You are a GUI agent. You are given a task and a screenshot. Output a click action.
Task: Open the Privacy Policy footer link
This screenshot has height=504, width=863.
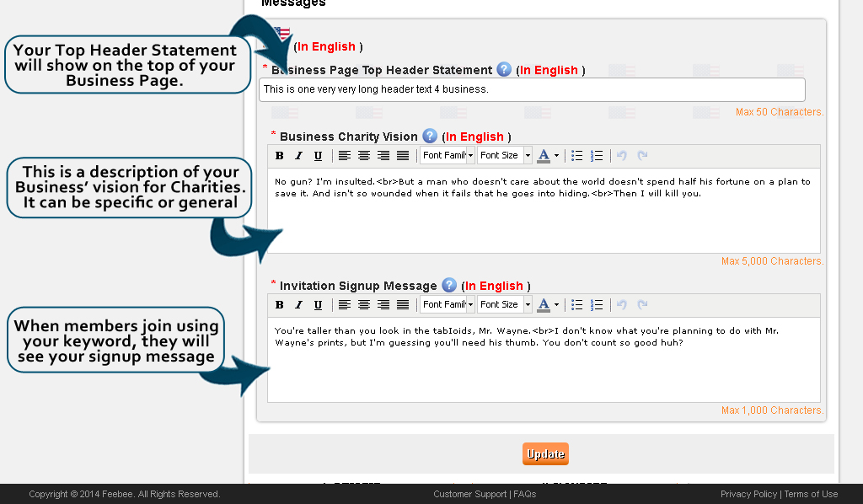click(748, 495)
